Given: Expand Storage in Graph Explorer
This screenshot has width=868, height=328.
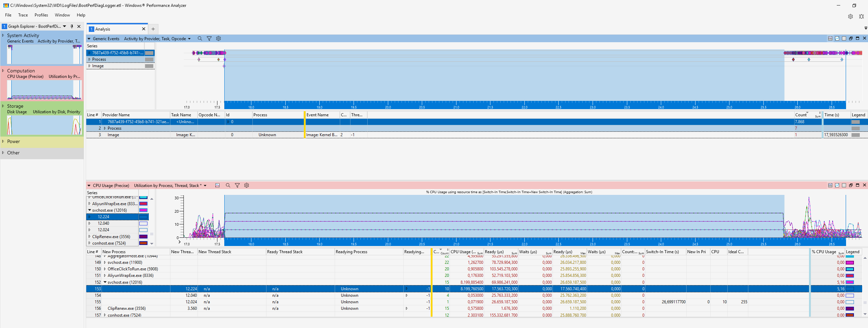Looking at the screenshot, I should (3, 106).
